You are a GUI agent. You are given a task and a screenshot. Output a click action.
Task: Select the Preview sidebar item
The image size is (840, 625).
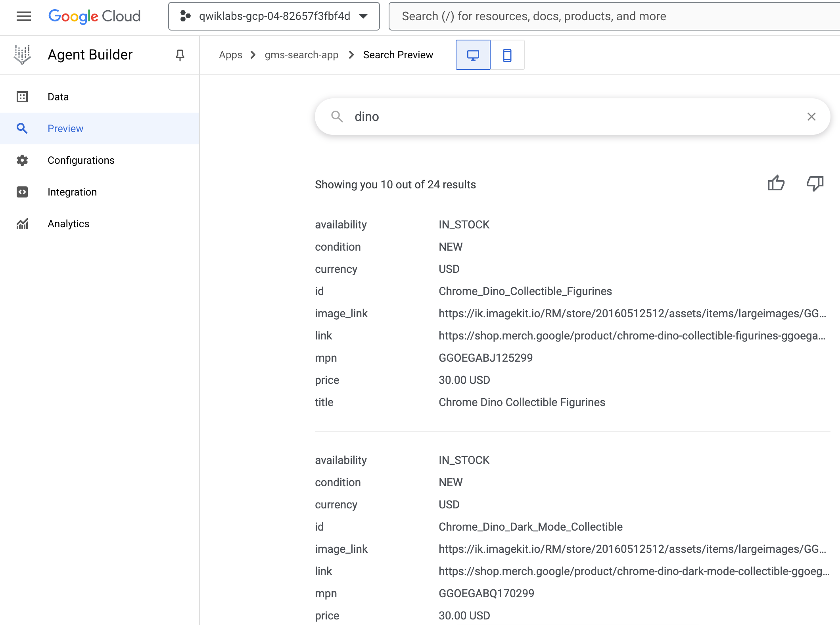pos(100,128)
